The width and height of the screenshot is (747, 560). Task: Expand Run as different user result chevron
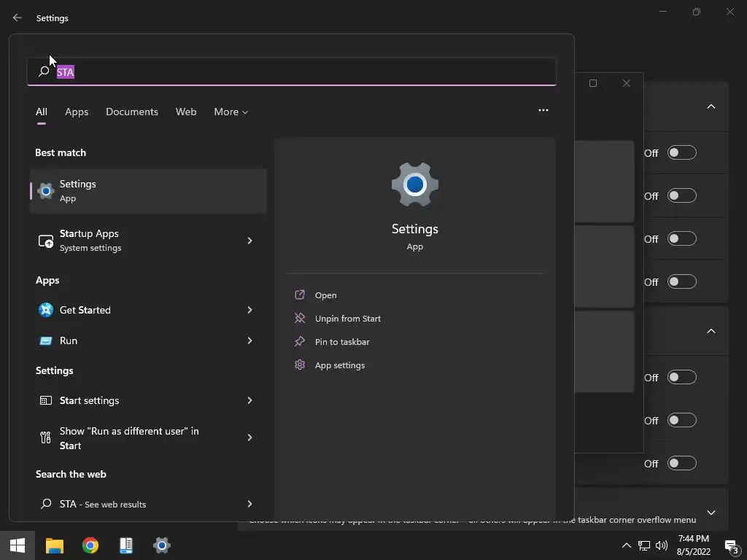(249, 437)
